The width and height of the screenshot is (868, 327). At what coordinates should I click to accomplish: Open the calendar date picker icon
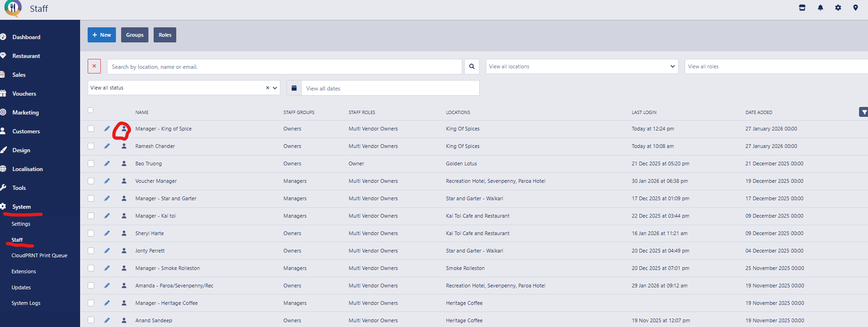point(294,88)
